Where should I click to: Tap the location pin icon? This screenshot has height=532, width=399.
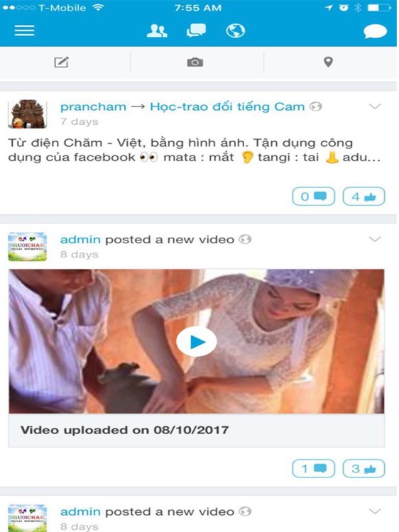[328, 62]
